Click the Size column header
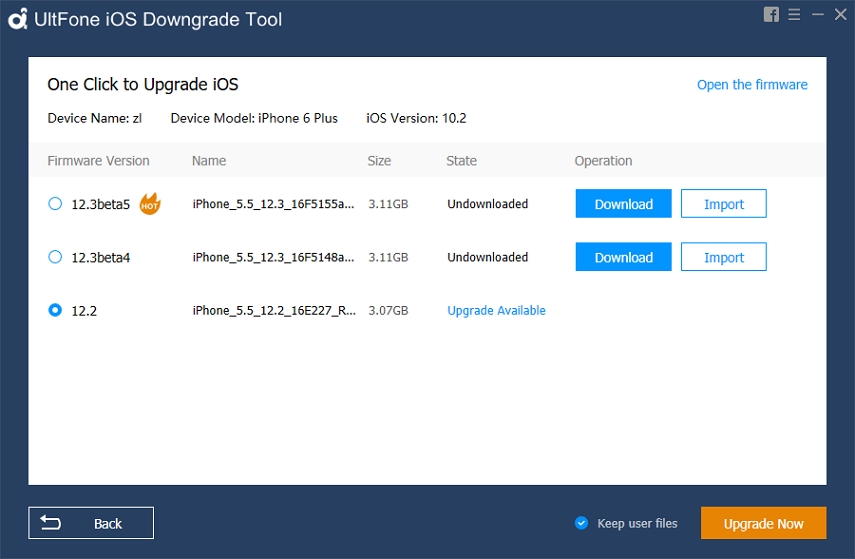855x559 pixels. [x=379, y=161]
